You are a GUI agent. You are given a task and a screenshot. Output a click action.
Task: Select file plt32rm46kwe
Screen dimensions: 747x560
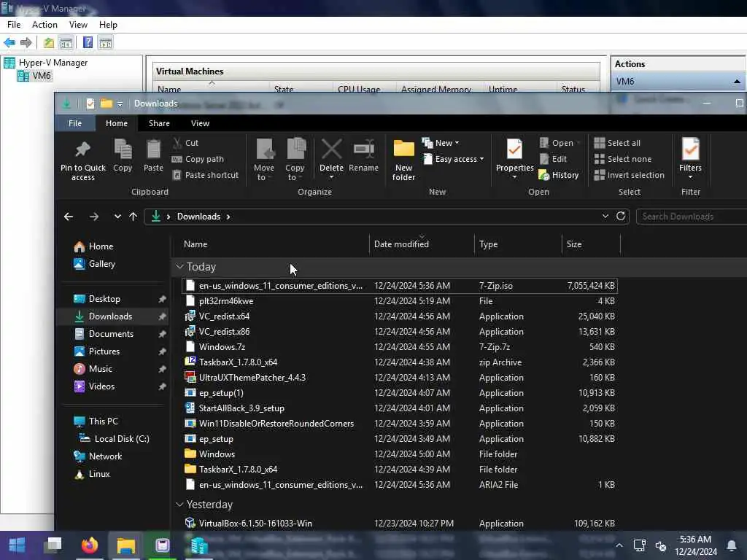[399, 301]
